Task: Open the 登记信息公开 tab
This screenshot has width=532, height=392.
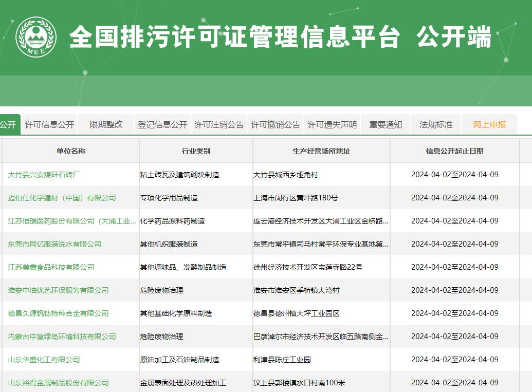Action: tap(162, 124)
